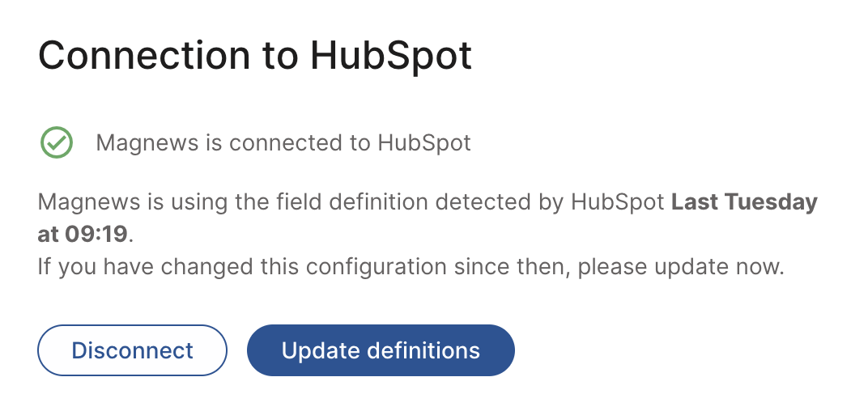Select the Connection to HubSpot heading
This screenshot has height=411, width=868.
(255, 56)
